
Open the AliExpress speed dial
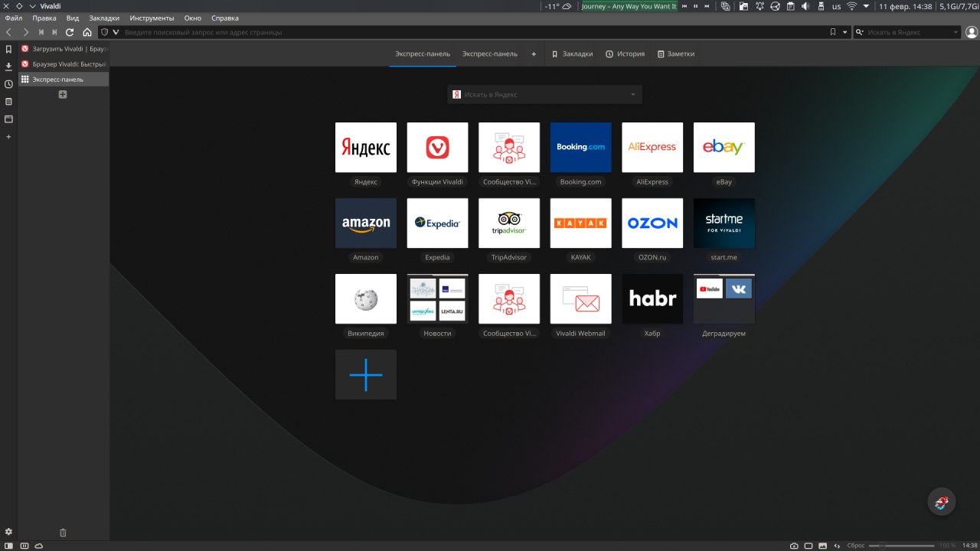coord(652,148)
